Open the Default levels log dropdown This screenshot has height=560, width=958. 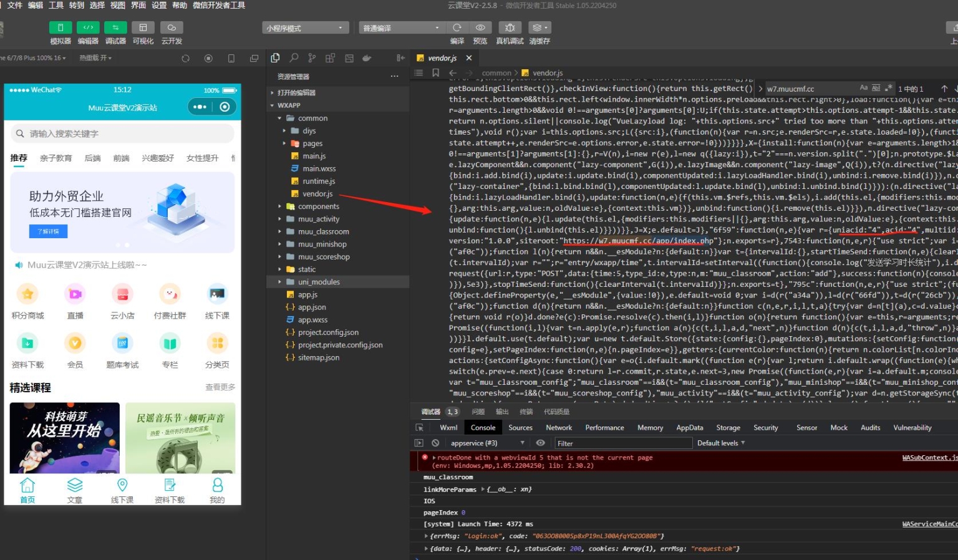[720, 443]
